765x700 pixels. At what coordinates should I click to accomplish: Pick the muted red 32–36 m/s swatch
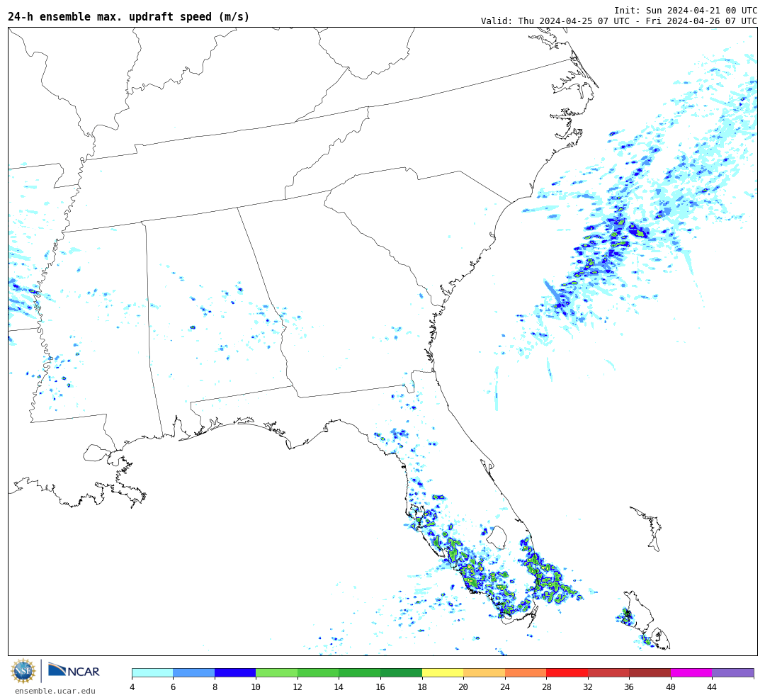[x=608, y=672]
